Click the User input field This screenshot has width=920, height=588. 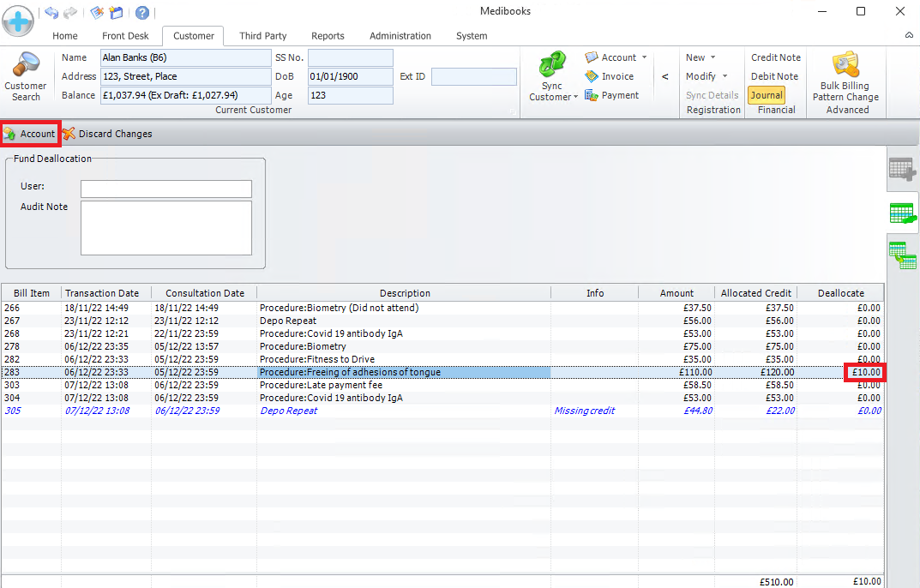166,189
